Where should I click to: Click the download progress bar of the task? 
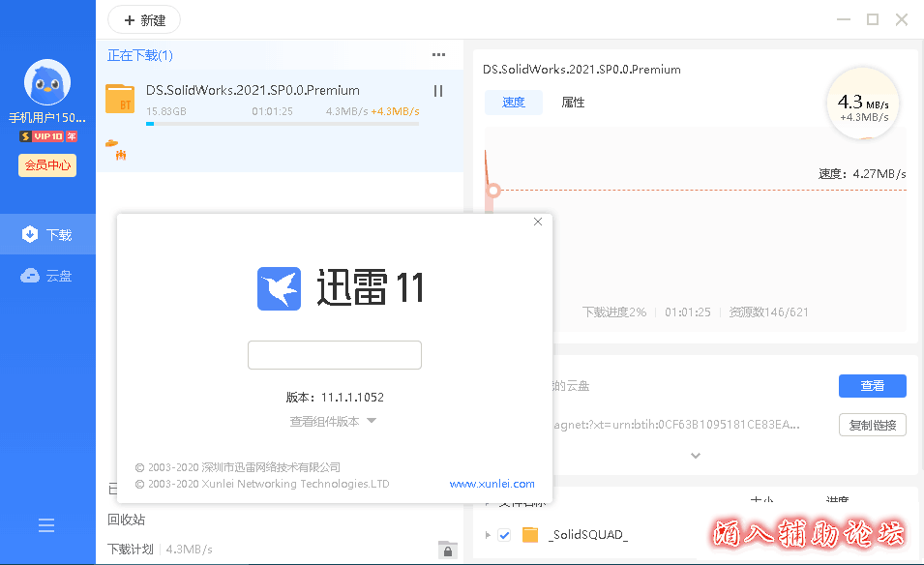283,124
